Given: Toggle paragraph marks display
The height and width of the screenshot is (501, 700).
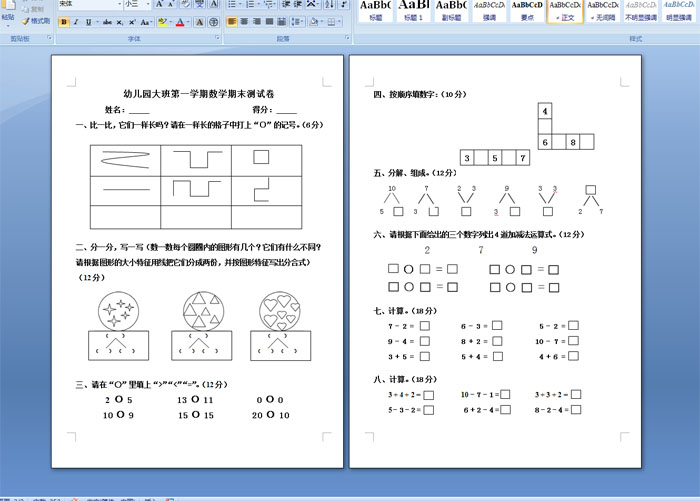Looking at the screenshot, I should [x=344, y=4].
